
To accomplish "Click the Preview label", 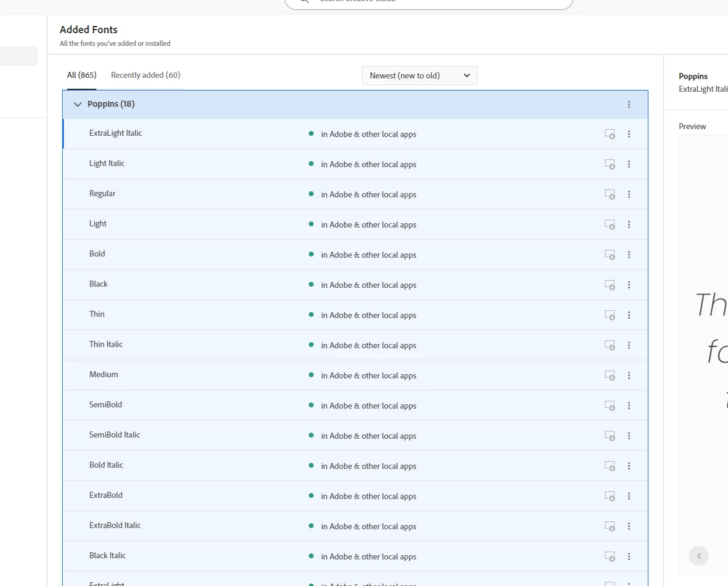I will tap(692, 127).
